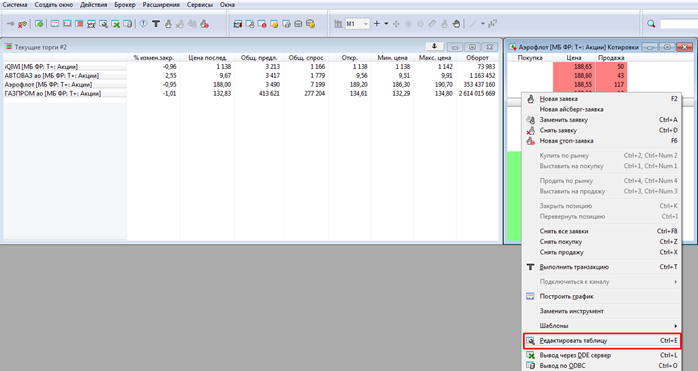698x371 pixels.
Task: Click the briefcase portfolio toolbar icon
Action: click(298, 24)
